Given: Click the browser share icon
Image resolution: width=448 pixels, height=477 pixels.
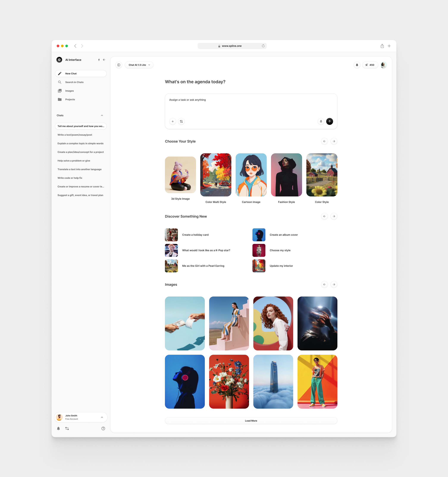Looking at the screenshot, I should coord(382,46).
